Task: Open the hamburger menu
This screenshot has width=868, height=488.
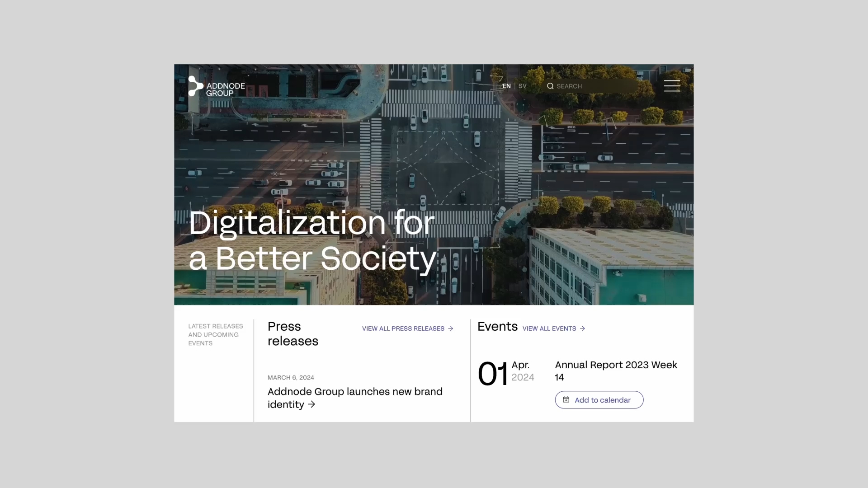Action: click(x=672, y=86)
